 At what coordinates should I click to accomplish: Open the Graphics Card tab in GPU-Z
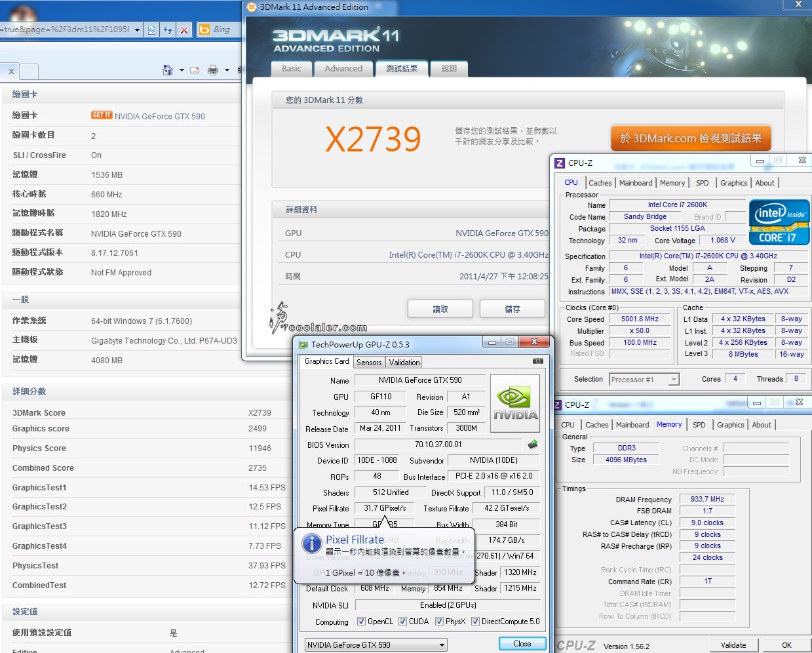[326, 361]
